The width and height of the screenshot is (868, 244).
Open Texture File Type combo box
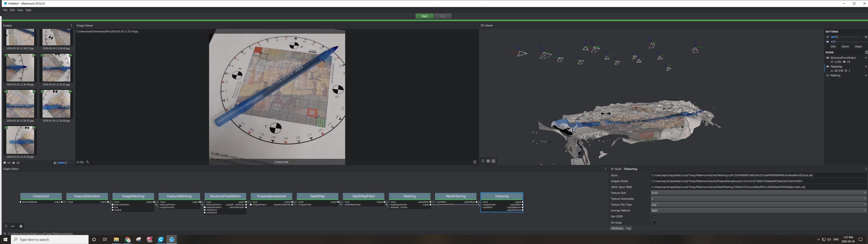(x=758, y=204)
